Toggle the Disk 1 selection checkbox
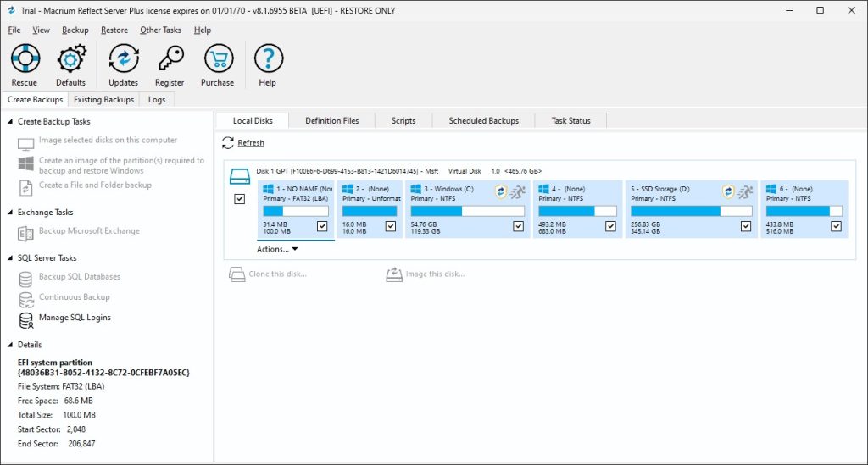868x465 pixels. click(x=240, y=199)
